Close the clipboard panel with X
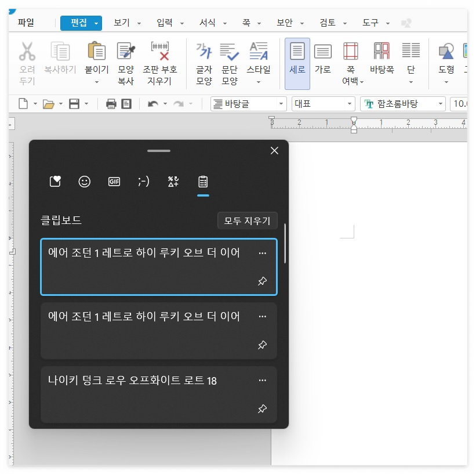The width and height of the screenshot is (476, 474). 274,150
